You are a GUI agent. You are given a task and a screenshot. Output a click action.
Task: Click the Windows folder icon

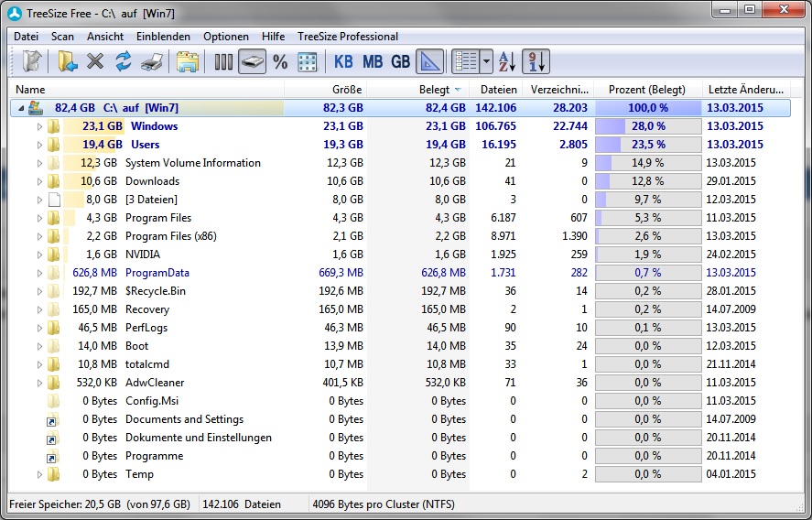pyautogui.click(x=53, y=126)
